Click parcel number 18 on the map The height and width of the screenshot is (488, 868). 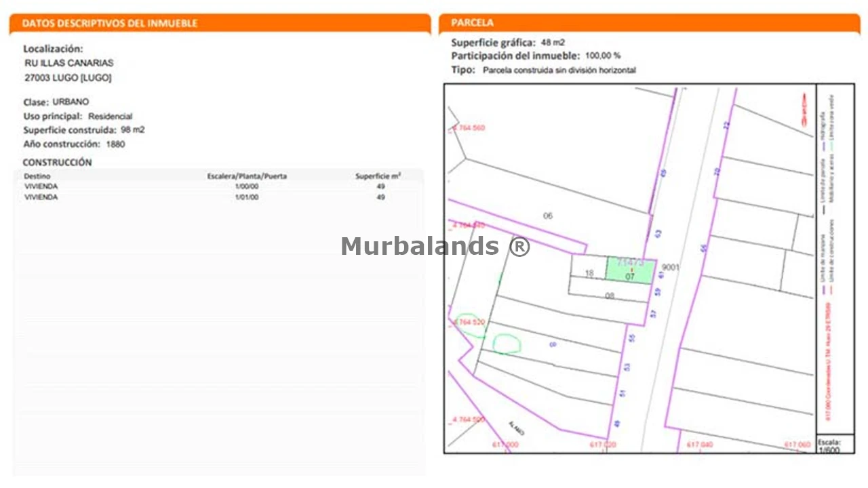pyautogui.click(x=589, y=274)
